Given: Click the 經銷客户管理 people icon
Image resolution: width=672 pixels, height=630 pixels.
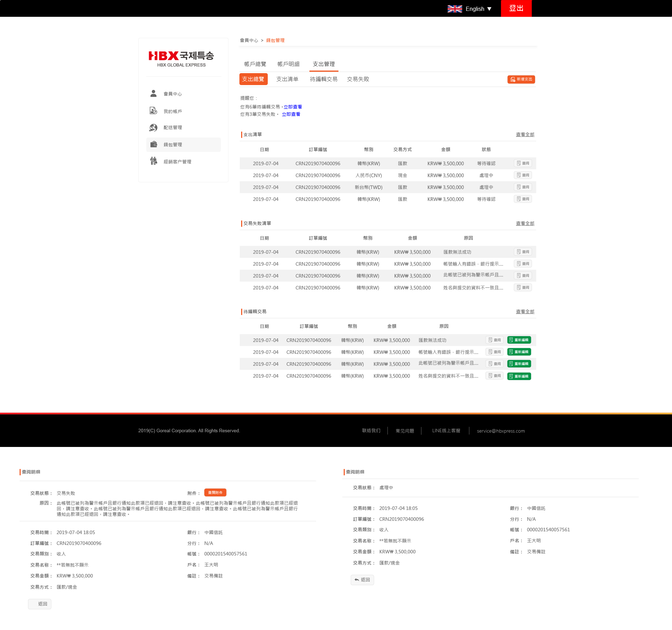Looking at the screenshot, I should pyautogui.click(x=153, y=161).
